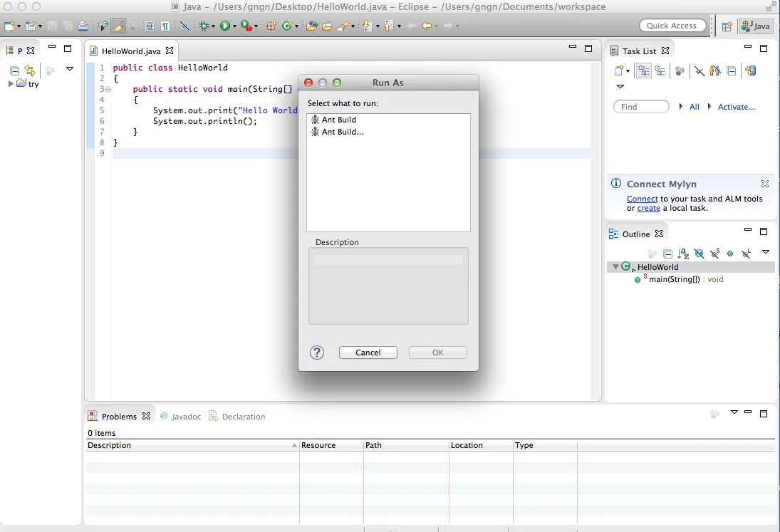Click the Open Task folder icon
This screenshot has height=532, width=780.
328,26
